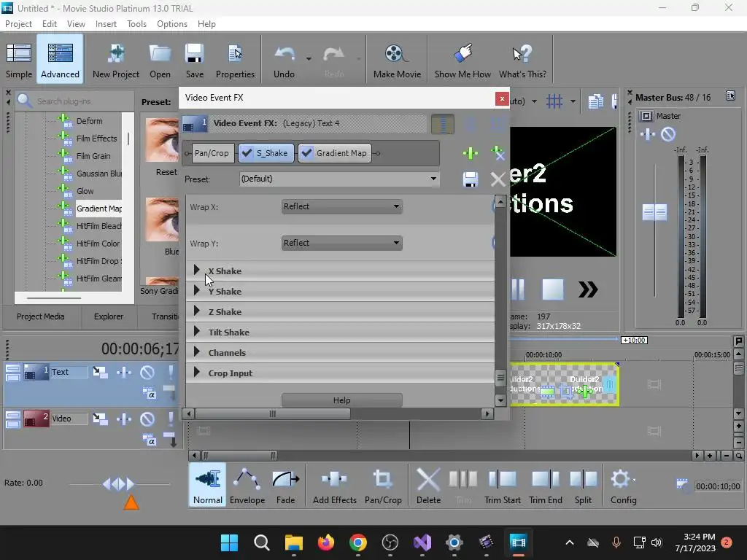Open the Tools menu
747x560 pixels.
(136, 24)
